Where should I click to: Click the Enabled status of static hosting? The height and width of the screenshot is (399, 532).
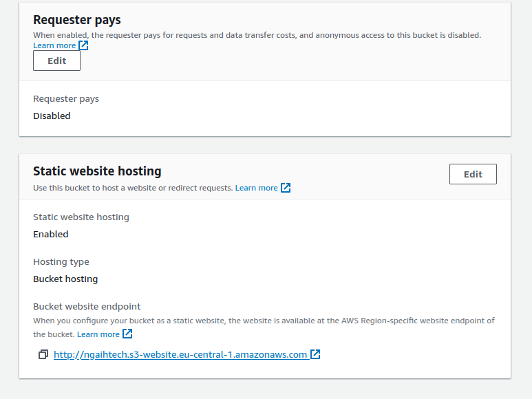click(x=51, y=235)
